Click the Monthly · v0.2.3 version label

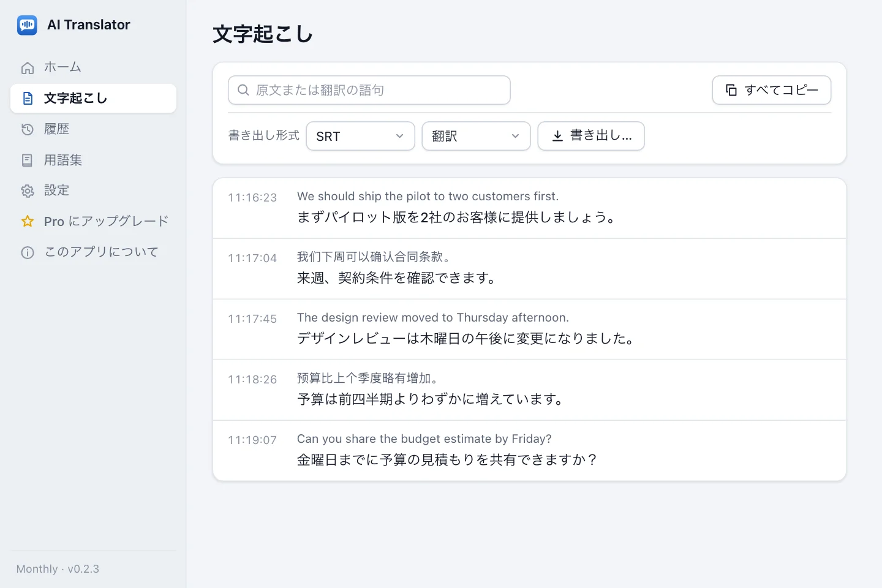point(58,569)
